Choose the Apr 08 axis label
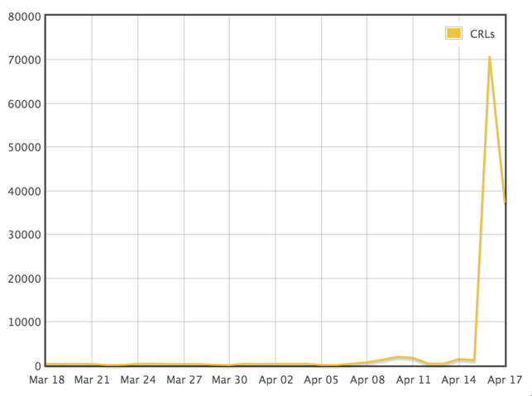This screenshot has height=396, width=532. click(x=367, y=380)
